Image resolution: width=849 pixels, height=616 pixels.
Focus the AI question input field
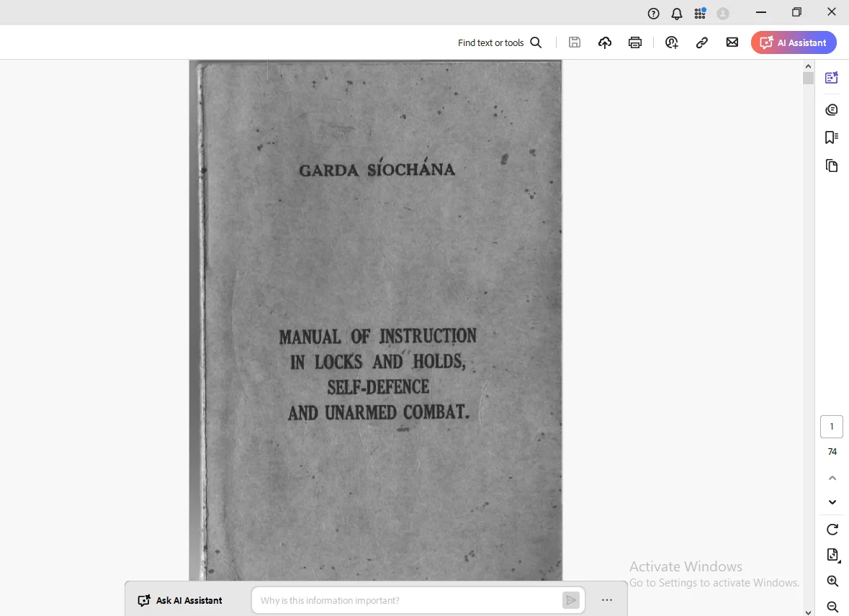pyautogui.click(x=406, y=600)
